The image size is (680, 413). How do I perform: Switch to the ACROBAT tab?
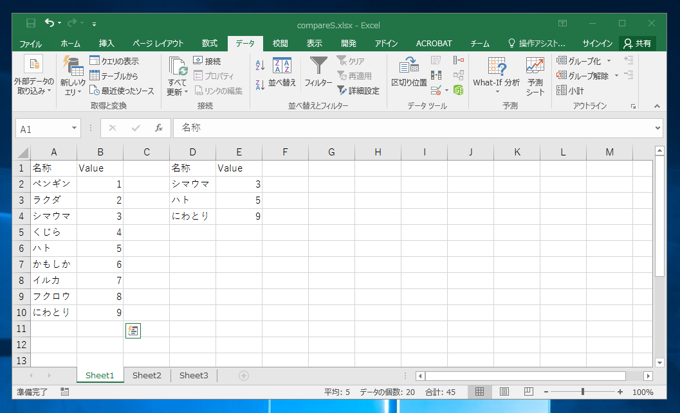coord(434,43)
